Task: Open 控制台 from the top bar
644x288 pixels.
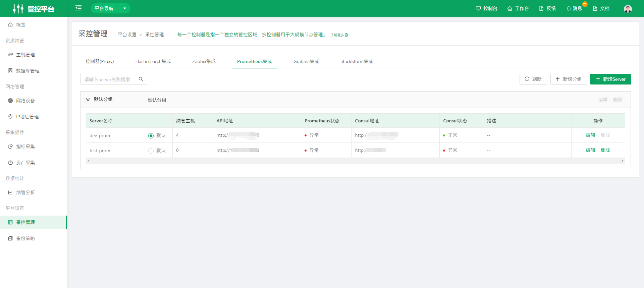Action: click(x=486, y=8)
